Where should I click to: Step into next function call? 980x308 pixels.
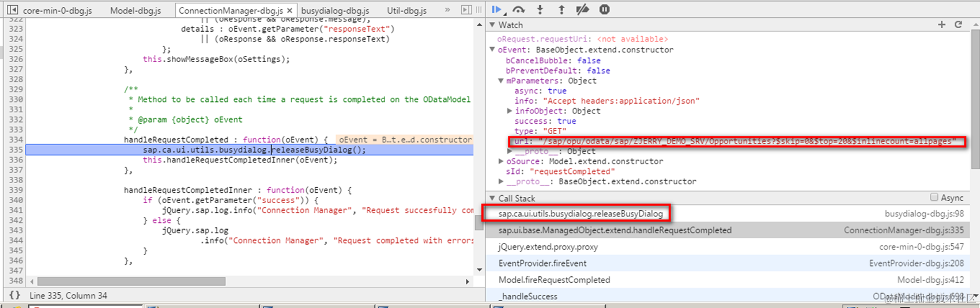(540, 9)
